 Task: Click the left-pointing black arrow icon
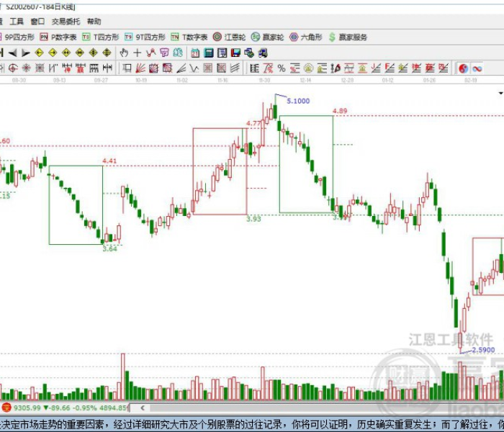click(12, 53)
